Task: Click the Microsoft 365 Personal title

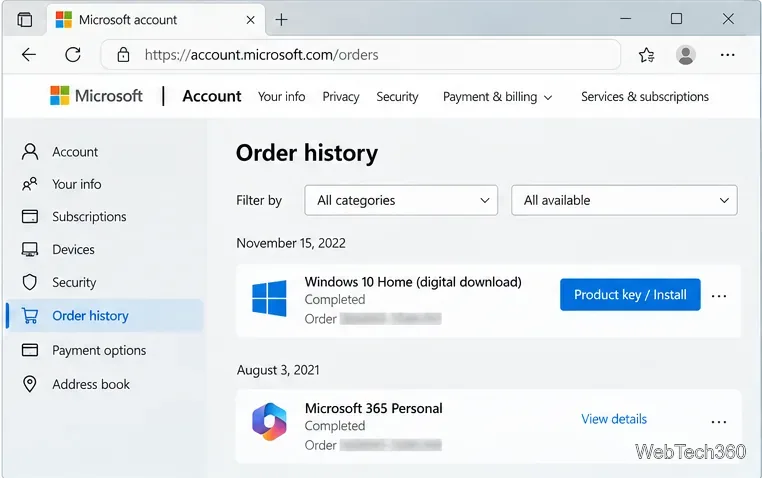Action: pos(374,408)
